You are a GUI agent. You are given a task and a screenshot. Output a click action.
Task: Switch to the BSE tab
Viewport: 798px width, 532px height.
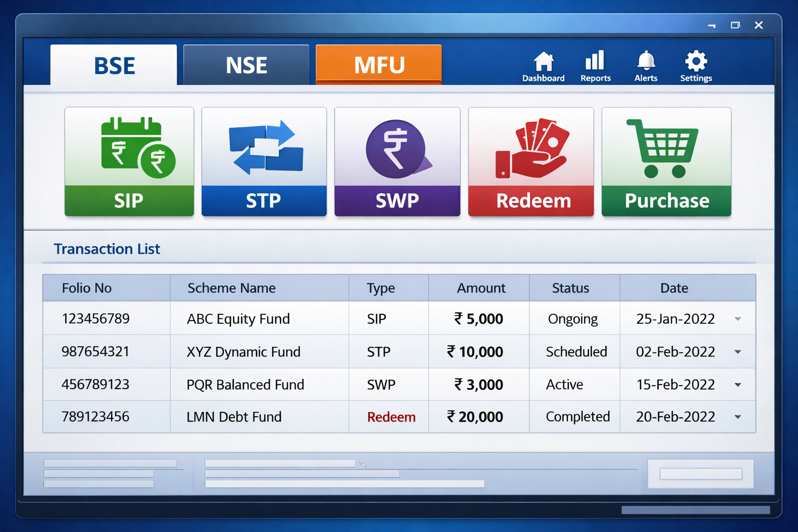click(x=114, y=65)
